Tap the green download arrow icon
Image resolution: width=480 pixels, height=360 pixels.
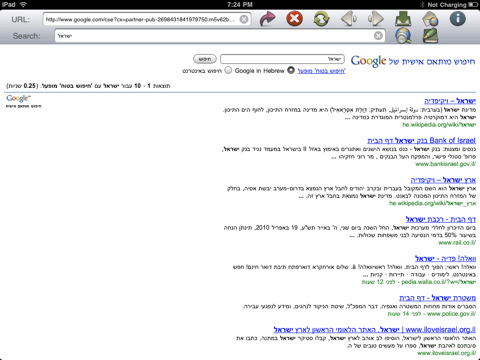point(403,19)
